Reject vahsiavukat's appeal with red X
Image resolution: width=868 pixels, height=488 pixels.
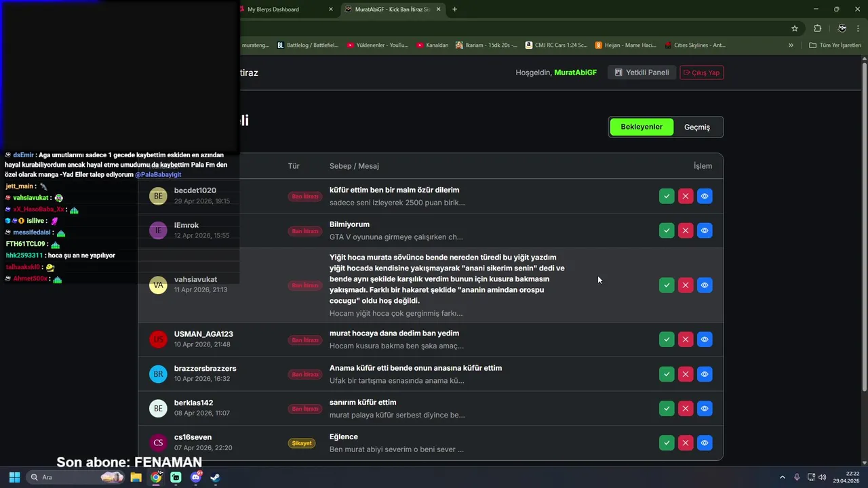686,285
